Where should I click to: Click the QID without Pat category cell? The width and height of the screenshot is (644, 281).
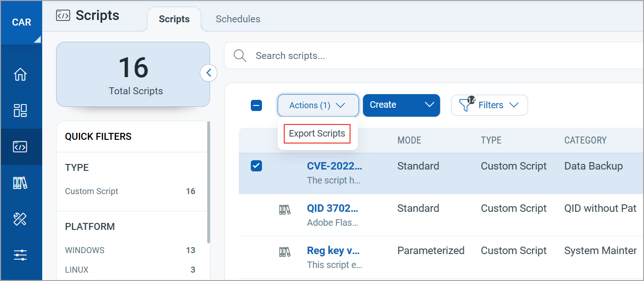point(600,208)
